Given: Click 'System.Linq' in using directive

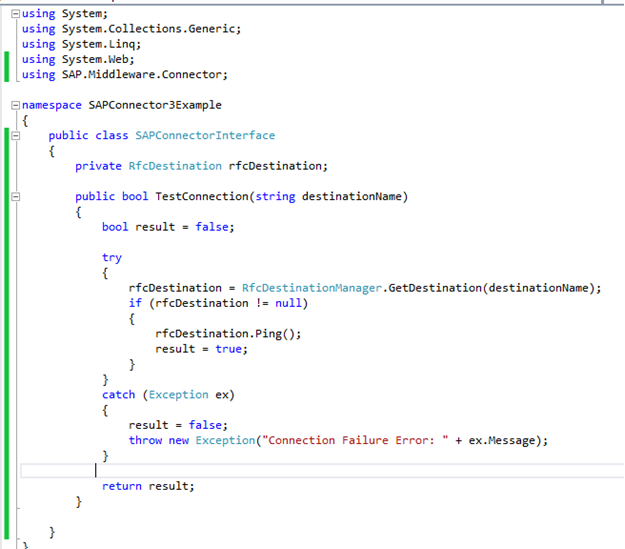Looking at the screenshot, I should pyautogui.click(x=98, y=44).
